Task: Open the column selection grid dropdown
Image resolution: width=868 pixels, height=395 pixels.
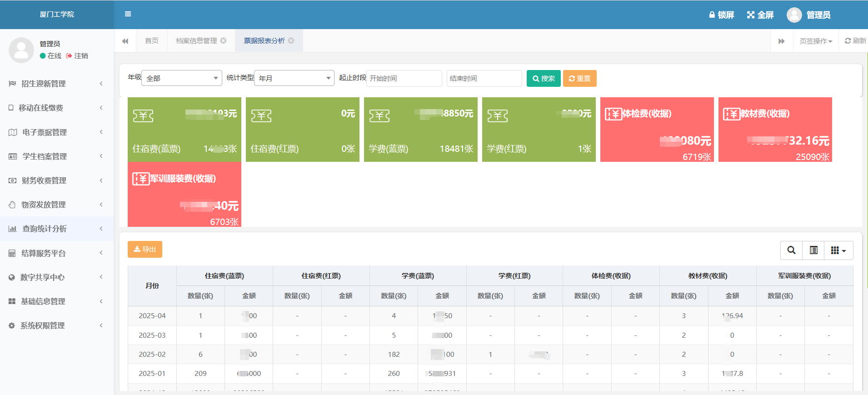Action: [x=838, y=250]
